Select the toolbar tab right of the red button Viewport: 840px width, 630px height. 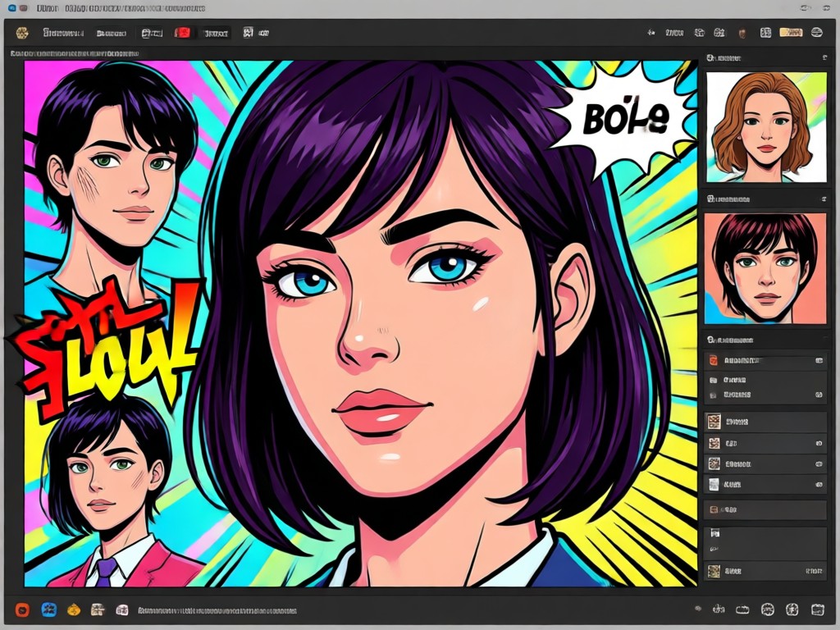(x=216, y=33)
